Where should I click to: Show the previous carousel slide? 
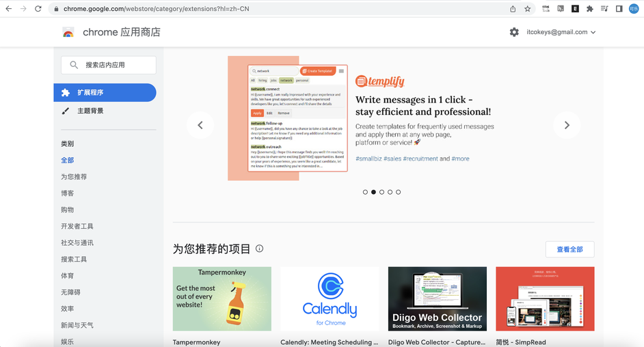[200, 125]
